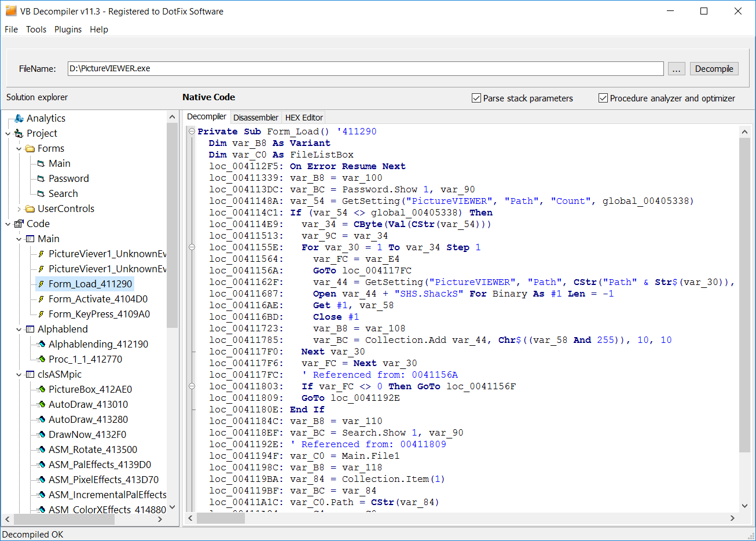
Task: Toggle Parse stack parameters checkbox
Action: [x=476, y=98]
